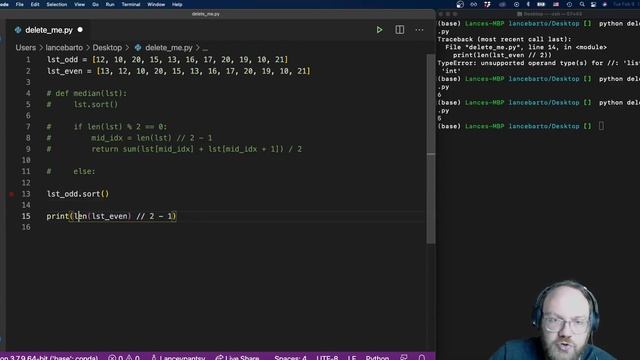Change the LF end-of-line sequence
This screenshot has width=640, height=360.
[x=352, y=357]
